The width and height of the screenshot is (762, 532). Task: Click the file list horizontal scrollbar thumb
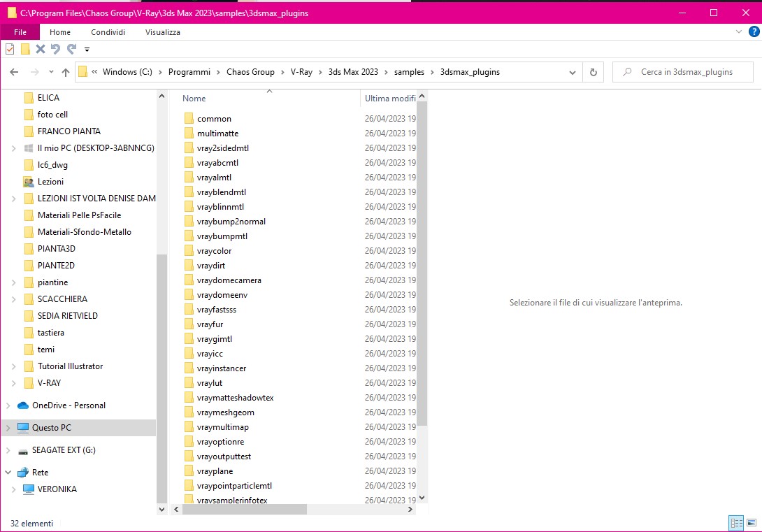[x=243, y=509]
